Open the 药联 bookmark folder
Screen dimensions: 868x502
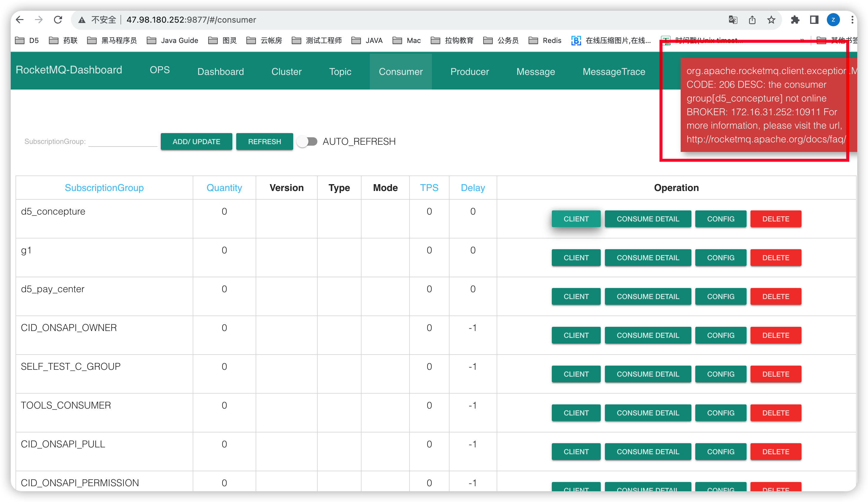63,40
